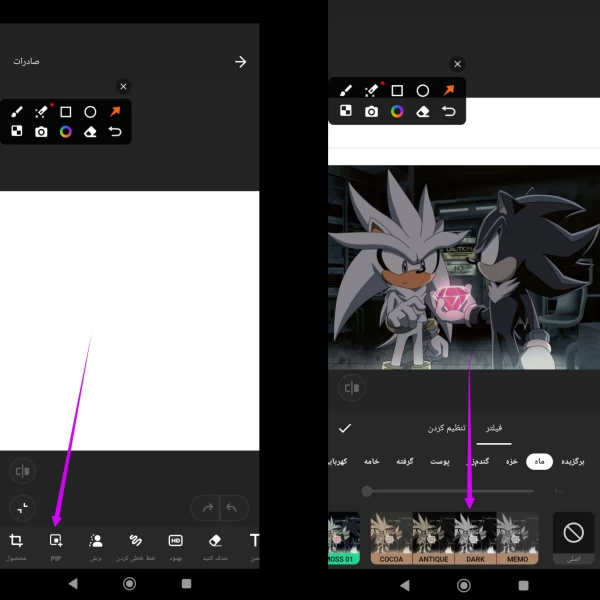Close the drawing toolbar on left screen
Image resolution: width=600 pixels, height=600 pixels.
(123, 86)
